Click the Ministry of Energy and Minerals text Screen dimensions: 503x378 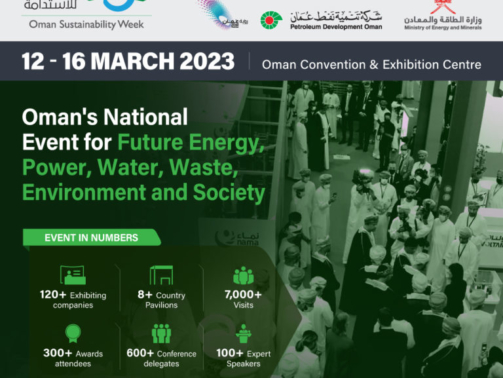(x=443, y=28)
